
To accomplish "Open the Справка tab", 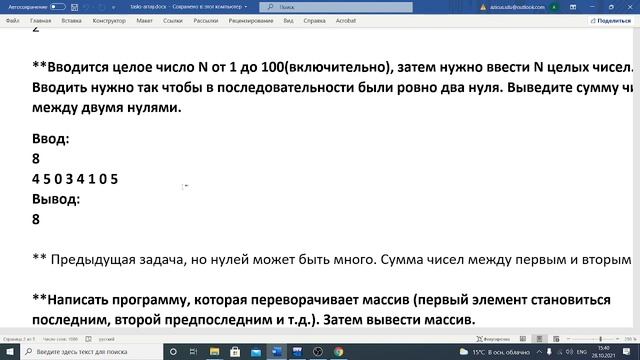I will tap(314, 20).
